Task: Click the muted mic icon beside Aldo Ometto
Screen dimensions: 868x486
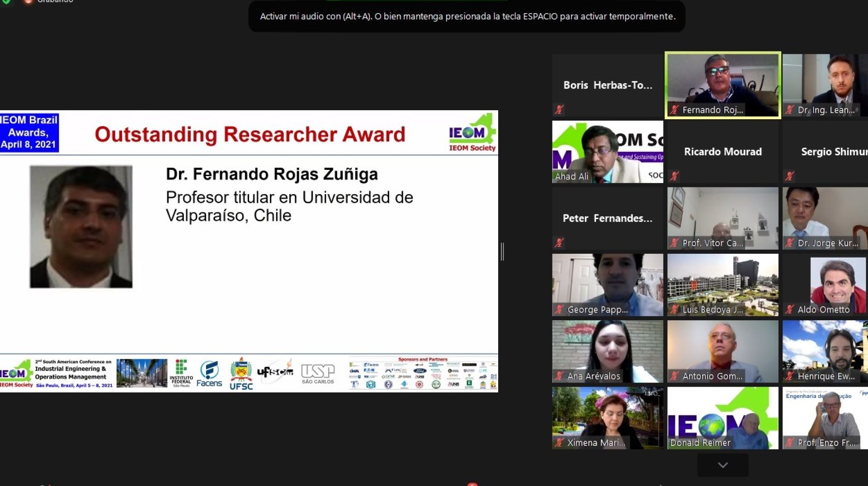Action: (x=789, y=309)
